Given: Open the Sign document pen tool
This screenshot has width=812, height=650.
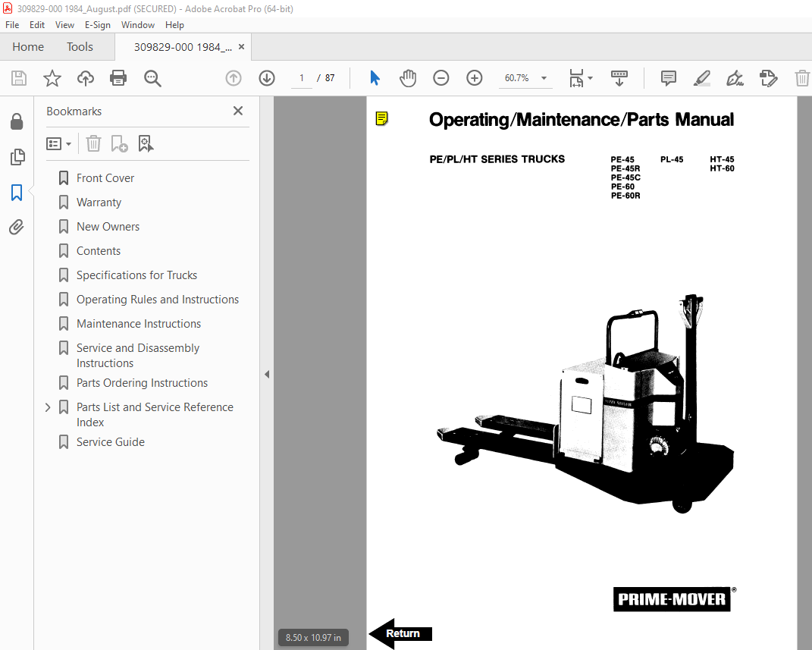Looking at the screenshot, I should pos(735,78).
